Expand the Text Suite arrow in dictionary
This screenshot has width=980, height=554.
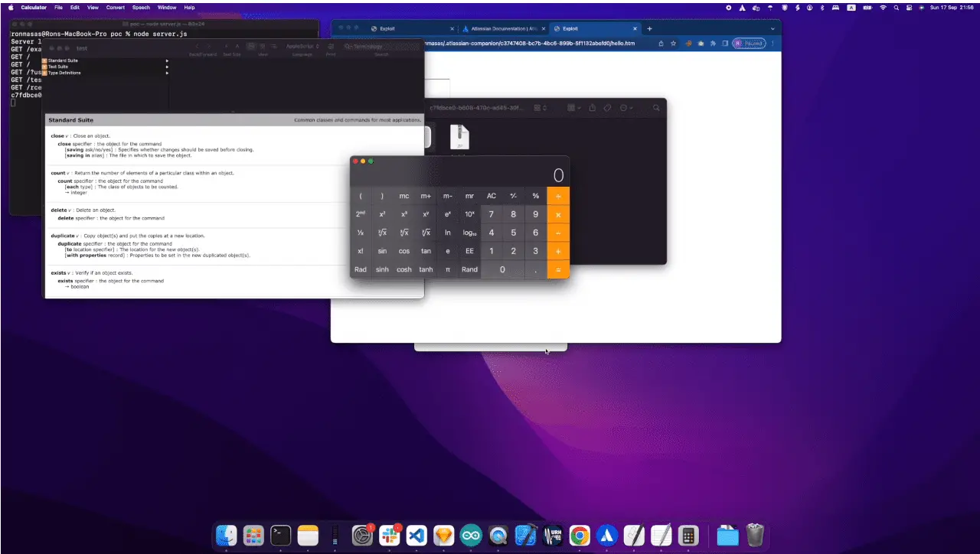[x=167, y=67]
